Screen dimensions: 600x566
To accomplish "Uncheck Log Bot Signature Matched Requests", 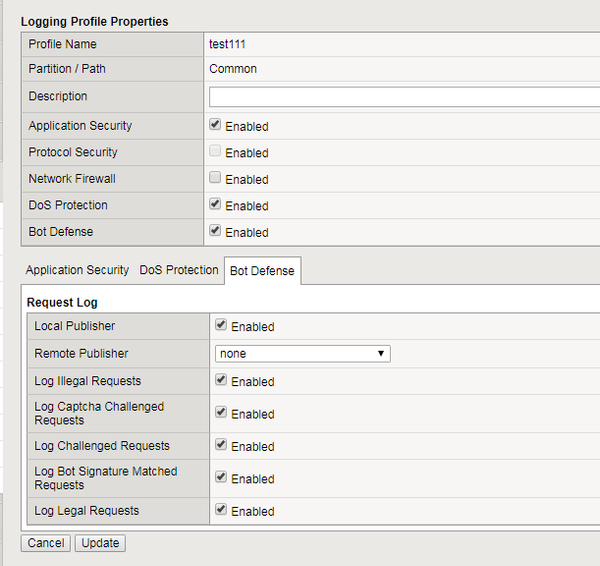I will 221,478.
